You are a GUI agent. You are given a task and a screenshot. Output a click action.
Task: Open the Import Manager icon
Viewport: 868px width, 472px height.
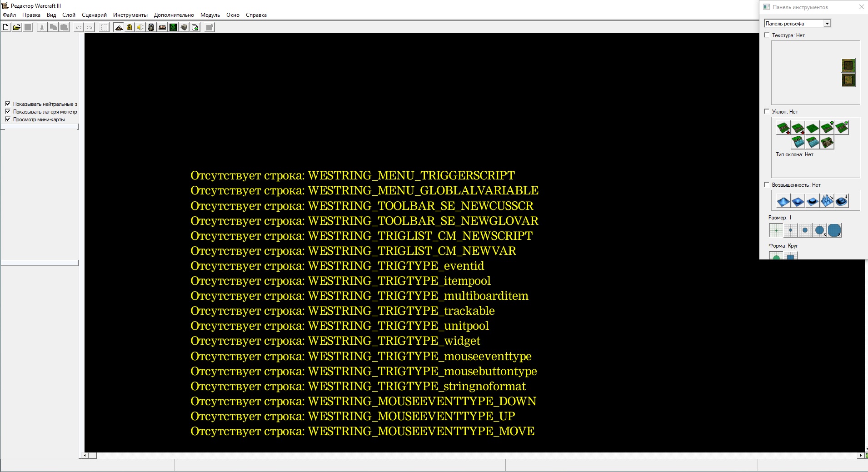195,27
